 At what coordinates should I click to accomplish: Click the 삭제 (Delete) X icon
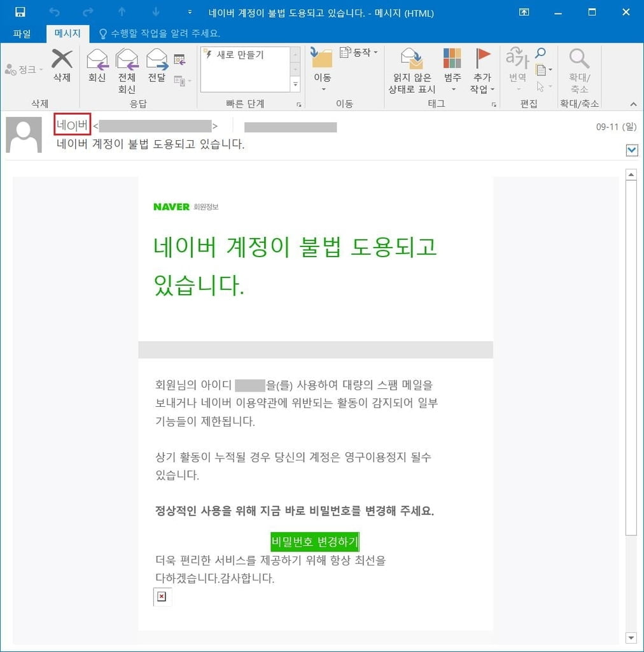[62, 59]
